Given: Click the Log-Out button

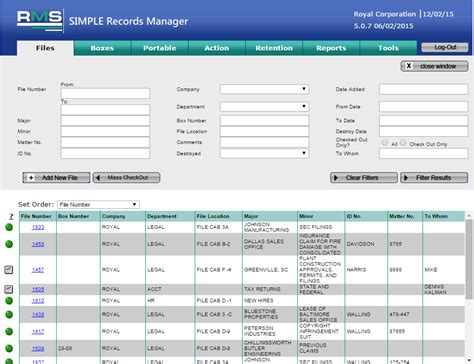Looking at the screenshot, I should [445, 47].
